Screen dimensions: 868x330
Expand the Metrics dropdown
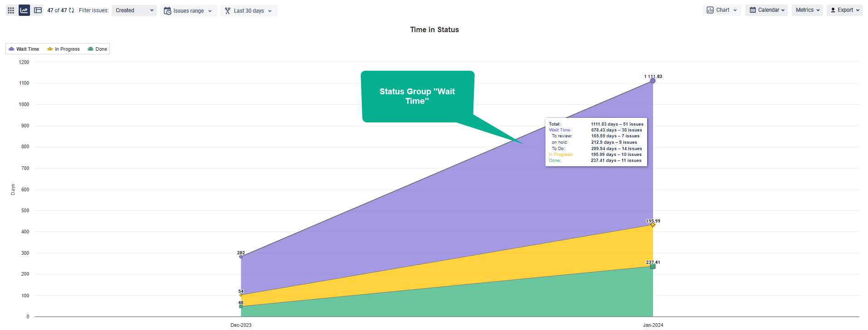[807, 10]
